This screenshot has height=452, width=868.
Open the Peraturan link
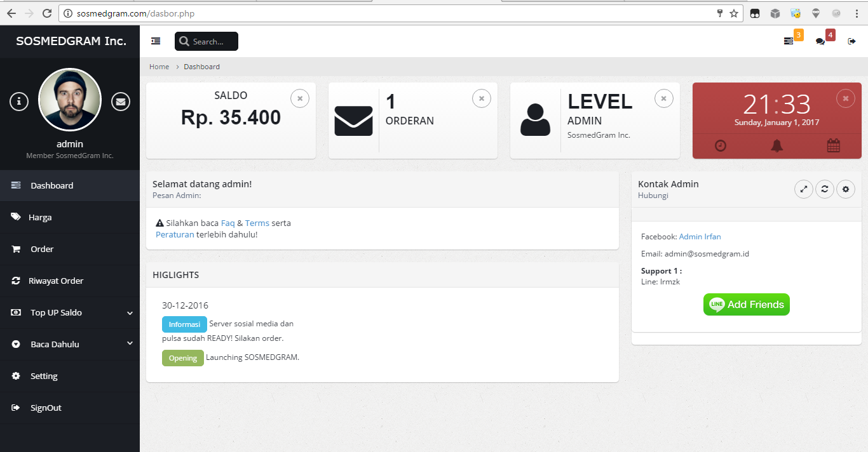[x=175, y=235]
